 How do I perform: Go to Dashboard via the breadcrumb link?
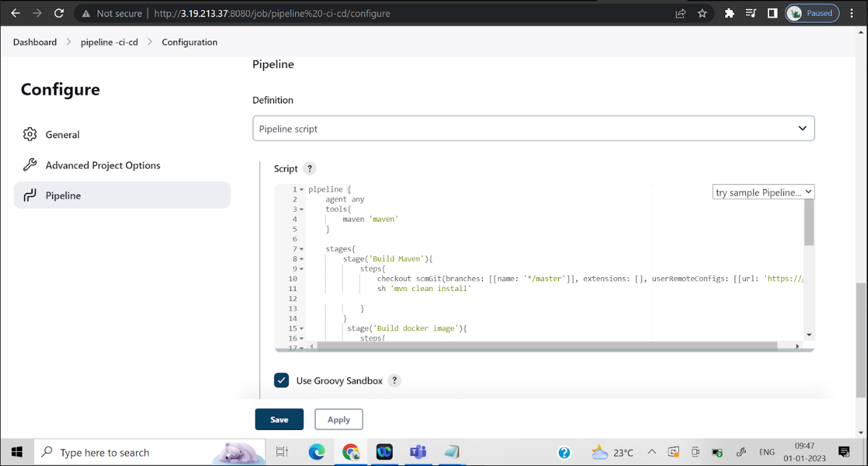click(x=35, y=41)
